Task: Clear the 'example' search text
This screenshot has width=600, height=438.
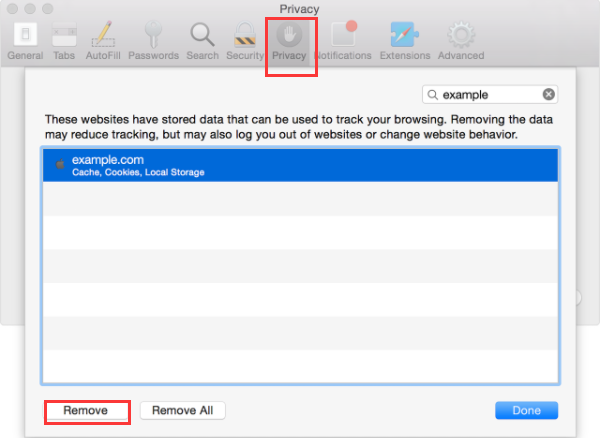Action: pos(548,95)
